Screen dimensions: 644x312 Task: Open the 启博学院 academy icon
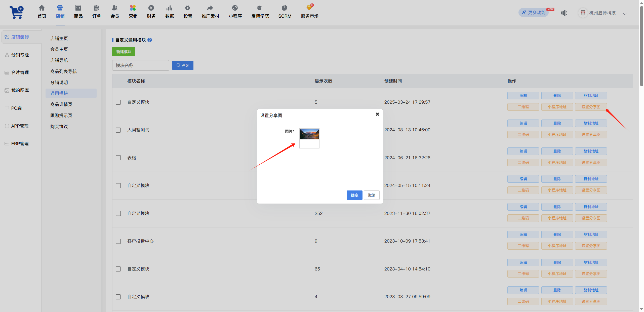(260, 8)
